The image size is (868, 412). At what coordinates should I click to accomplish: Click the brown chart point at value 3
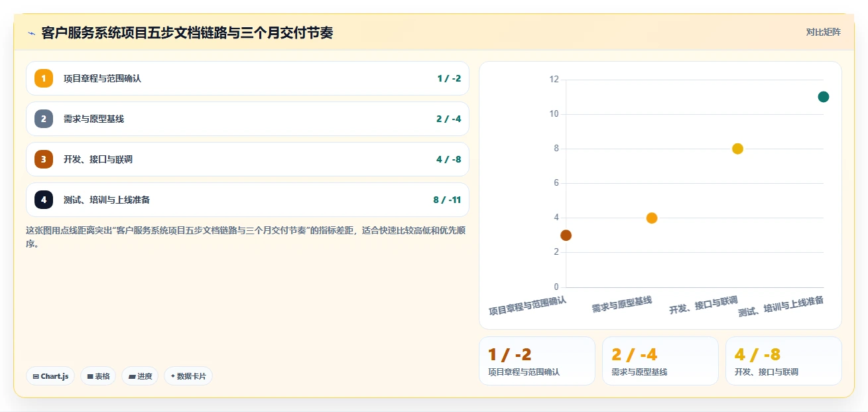click(x=566, y=235)
